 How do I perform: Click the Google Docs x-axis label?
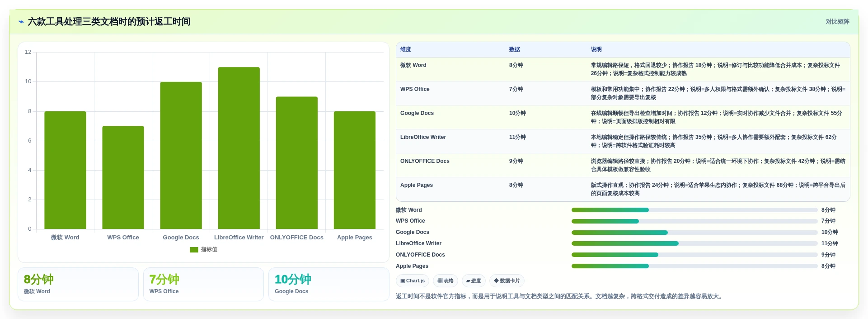[181, 238]
